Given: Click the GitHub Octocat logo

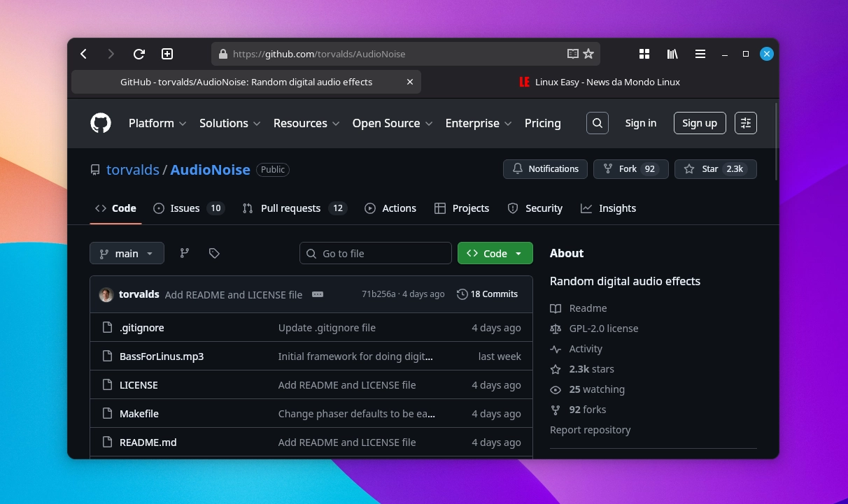Looking at the screenshot, I should (100, 122).
